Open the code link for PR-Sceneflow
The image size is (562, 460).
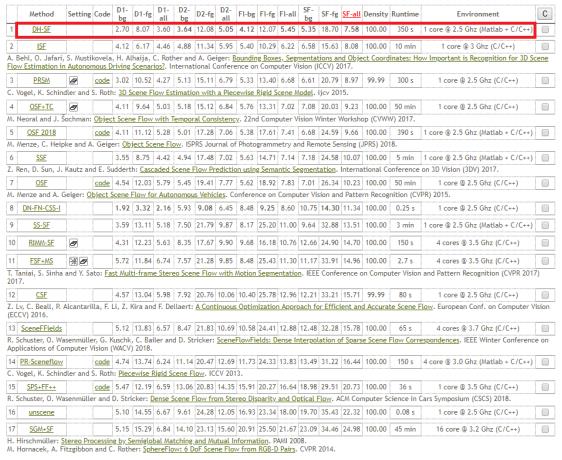click(x=102, y=362)
